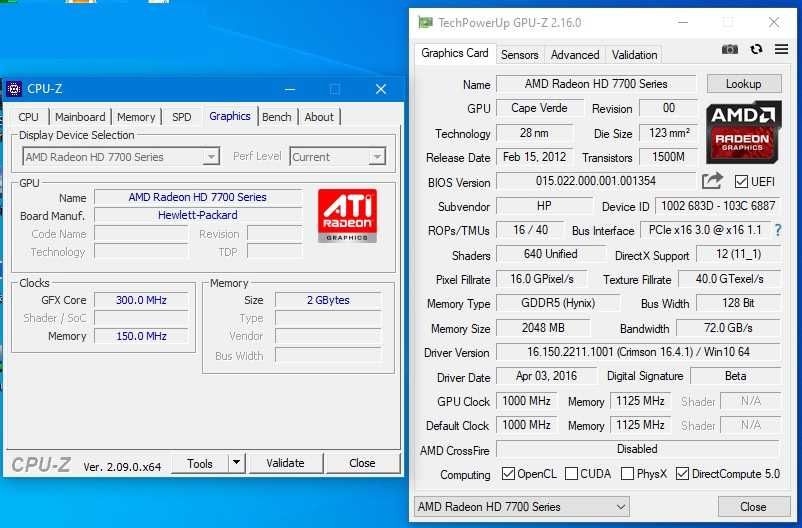Click the 40.0 GTexel/s texture fillrate value

(729, 279)
